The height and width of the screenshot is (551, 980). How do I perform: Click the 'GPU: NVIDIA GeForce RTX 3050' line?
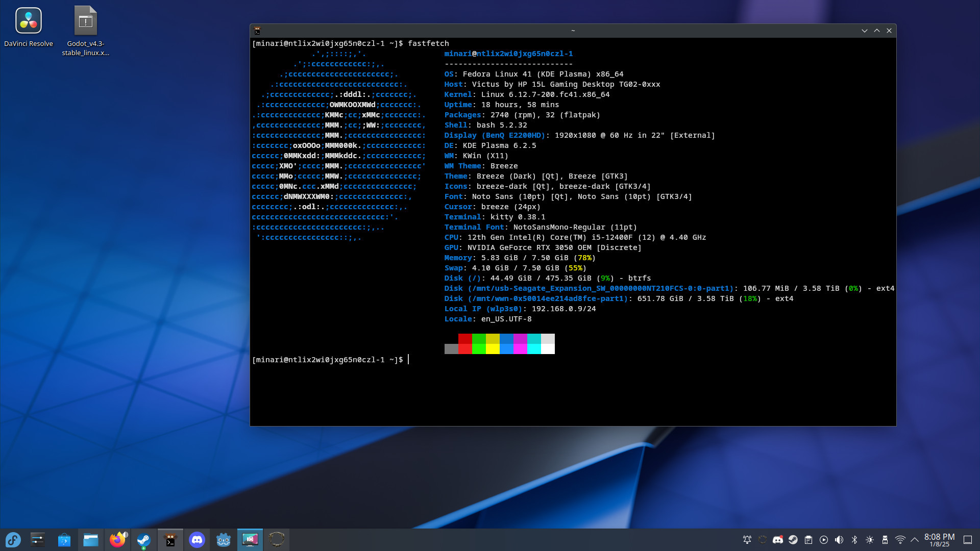click(x=543, y=247)
